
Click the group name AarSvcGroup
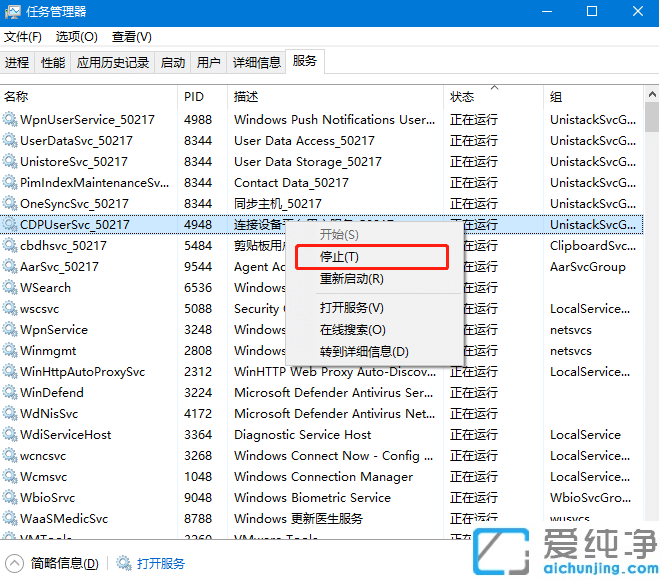click(588, 266)
